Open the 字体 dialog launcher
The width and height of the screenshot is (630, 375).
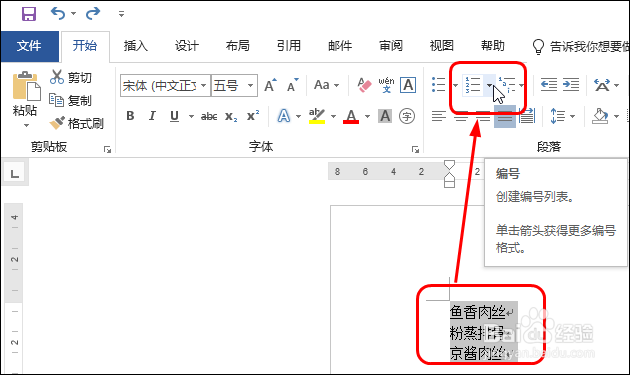point(415,150)
